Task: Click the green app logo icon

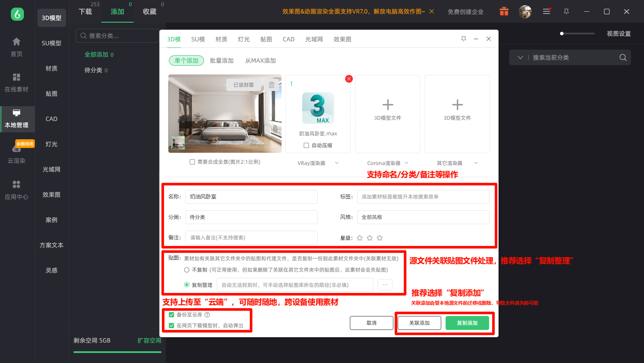Action: click(17, 14)
